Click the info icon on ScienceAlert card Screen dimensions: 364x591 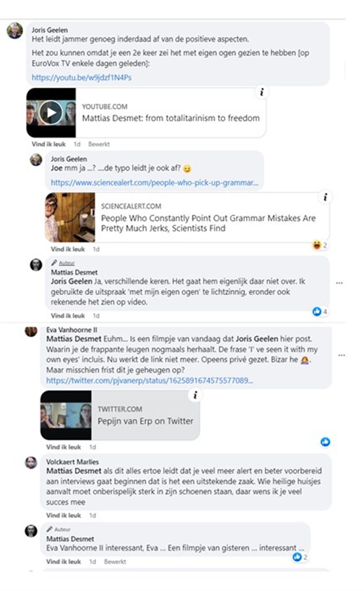tap(325, 197)
